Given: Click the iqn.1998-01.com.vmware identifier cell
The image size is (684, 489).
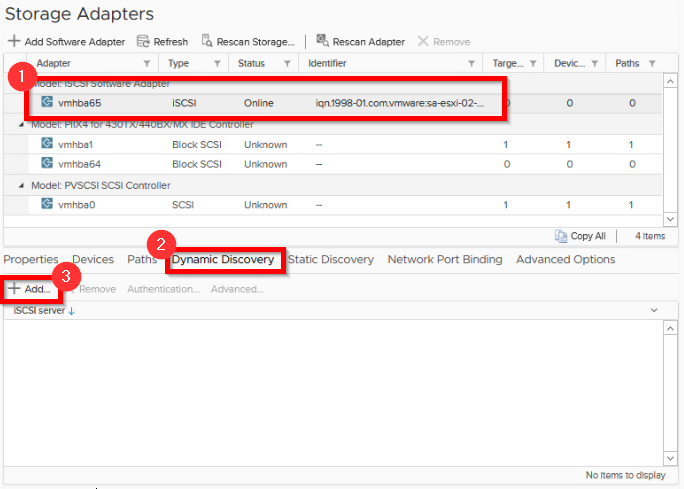Looking at the screenshot, I should (x=400, y=103).
